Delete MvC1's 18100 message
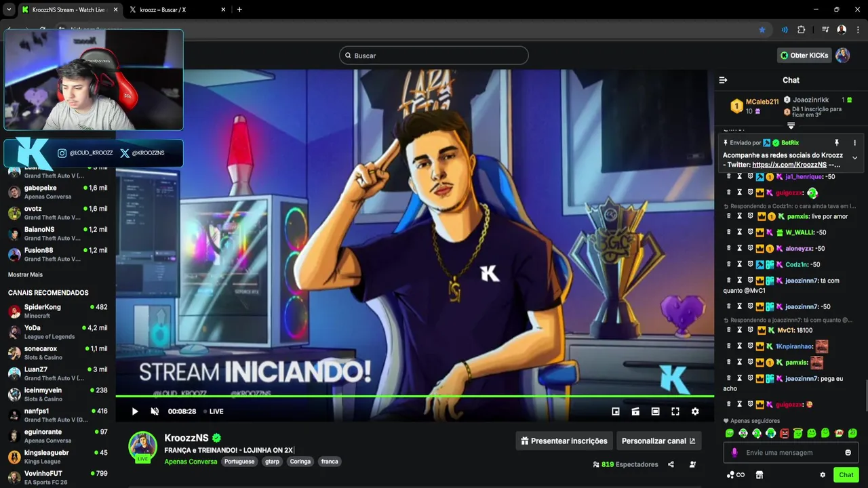 point(729,330)
